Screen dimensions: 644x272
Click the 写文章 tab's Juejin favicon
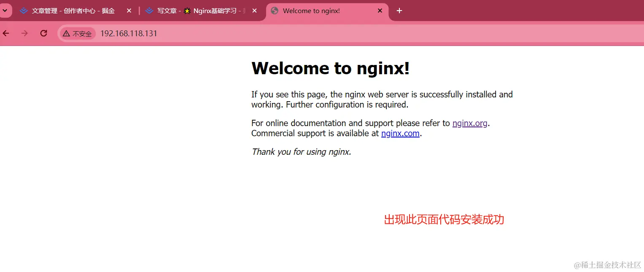[149, 11]
